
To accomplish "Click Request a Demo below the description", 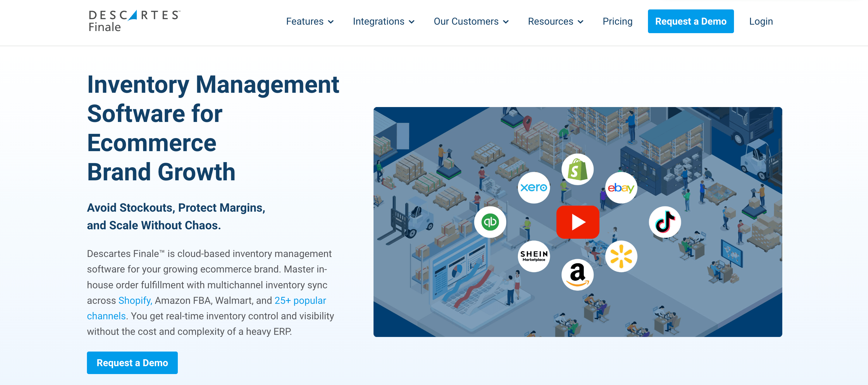I will (x=132, y=363).
